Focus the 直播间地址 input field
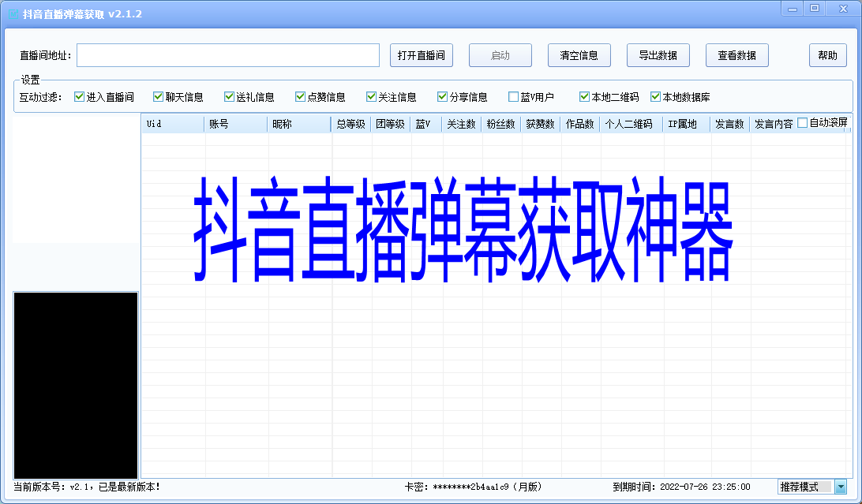 pyautogui.click(x=228, y=55)
